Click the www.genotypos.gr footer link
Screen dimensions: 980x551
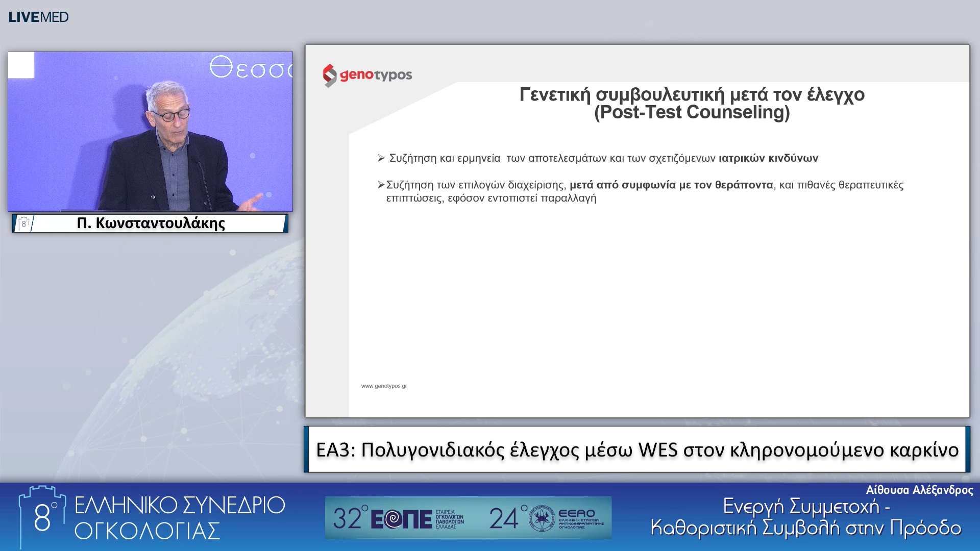384,386
